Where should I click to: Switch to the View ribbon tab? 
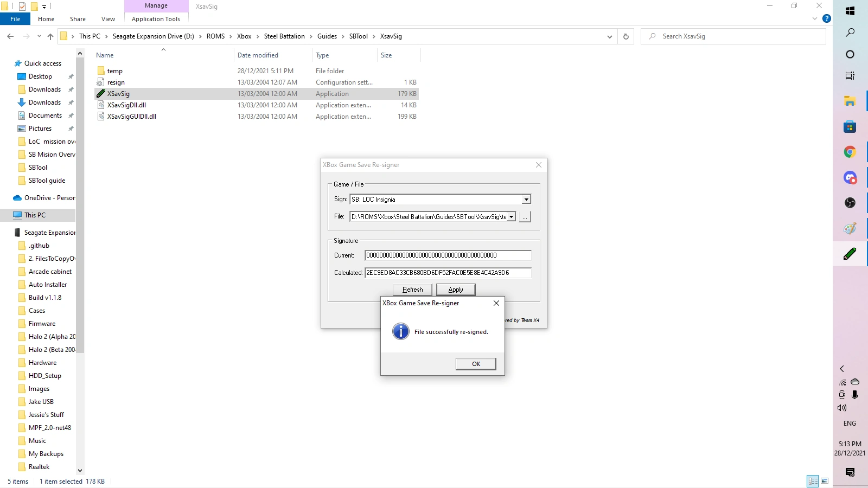pyautogui.click(x=108, y=19)
